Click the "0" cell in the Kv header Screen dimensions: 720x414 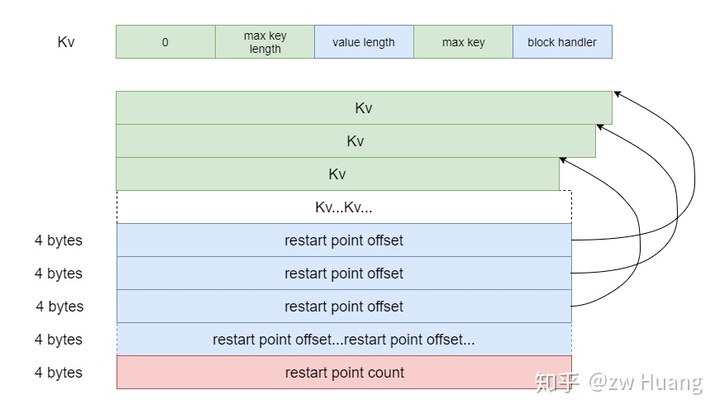(x=165, y=42)
